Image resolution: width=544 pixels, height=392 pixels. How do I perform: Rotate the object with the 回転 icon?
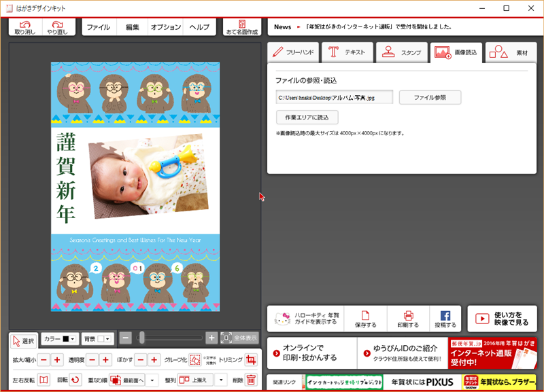[x=75, y=380]
